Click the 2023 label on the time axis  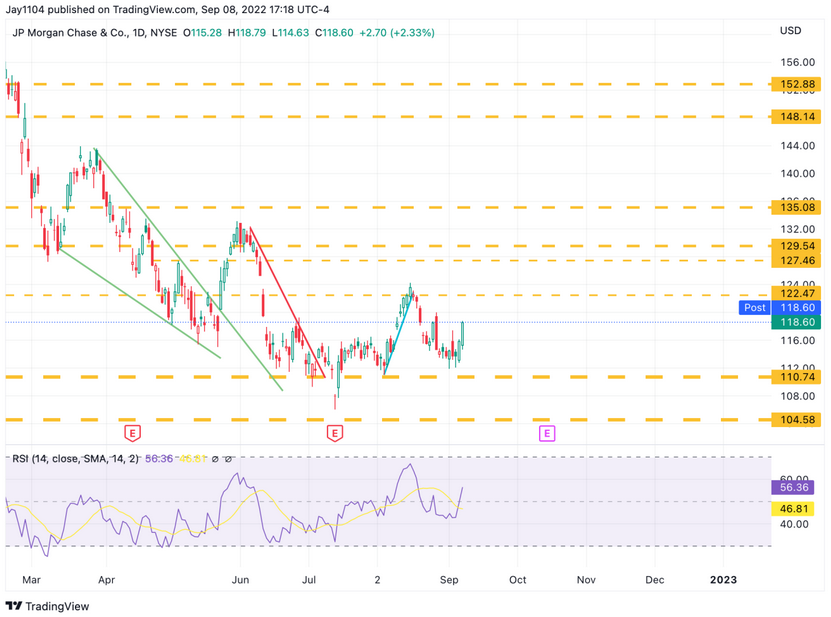click(x=723, y=580)
